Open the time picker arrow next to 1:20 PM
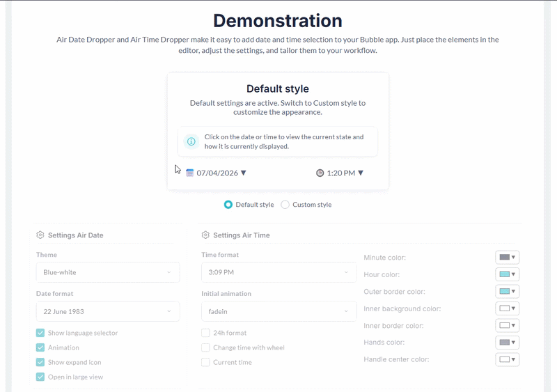Viewport: 557px width, 392px height. click(x=361, y=173)
